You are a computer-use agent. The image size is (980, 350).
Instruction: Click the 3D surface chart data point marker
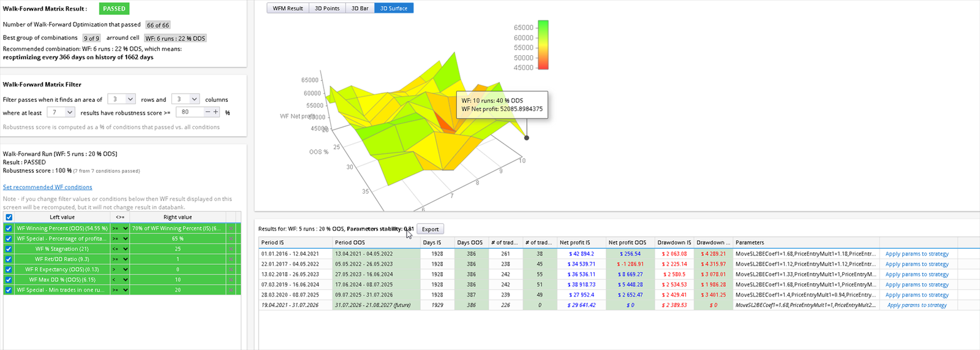526,138
